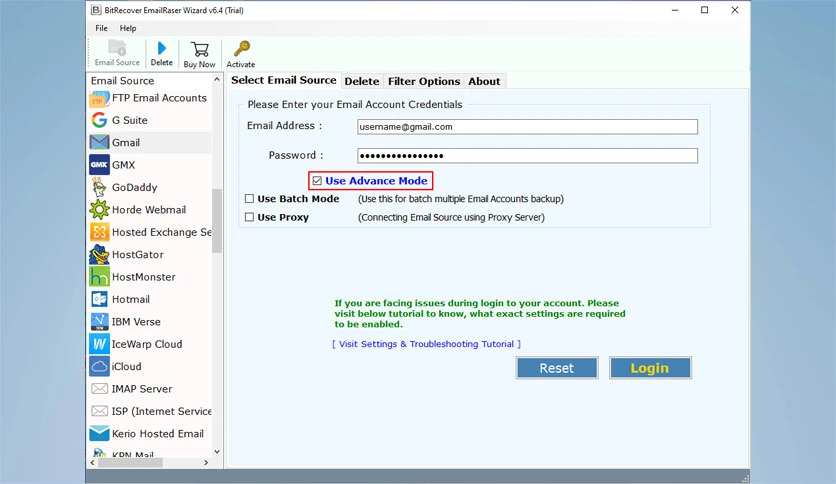Choose the IBM Verse icon
Image resolution: width=836 pixels, height=484 pixels.
[99, 322]
